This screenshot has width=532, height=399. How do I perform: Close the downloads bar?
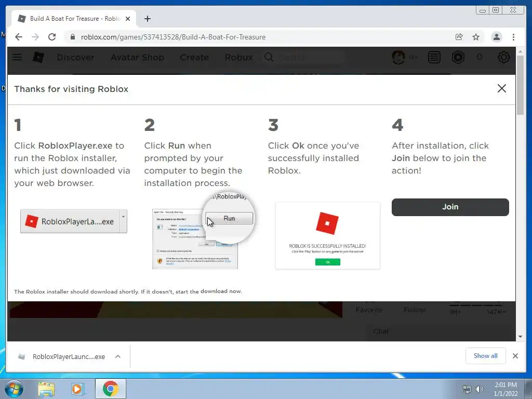point(515,356)
